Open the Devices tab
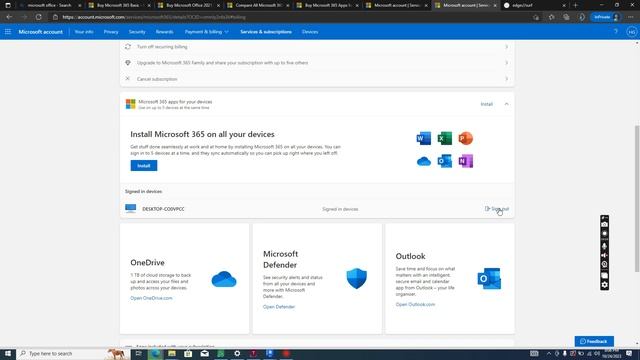The width and height of the screenshot is (640, 360). (310, 32)
